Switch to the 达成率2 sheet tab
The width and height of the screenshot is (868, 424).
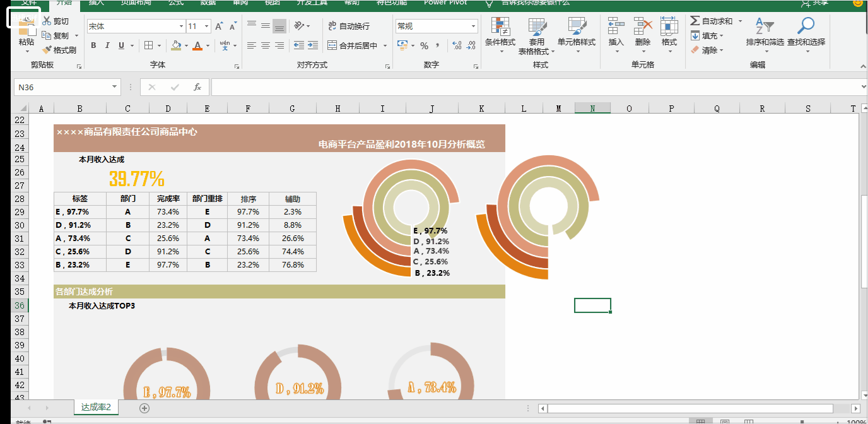pyautogui.click(x=96, y=408)
